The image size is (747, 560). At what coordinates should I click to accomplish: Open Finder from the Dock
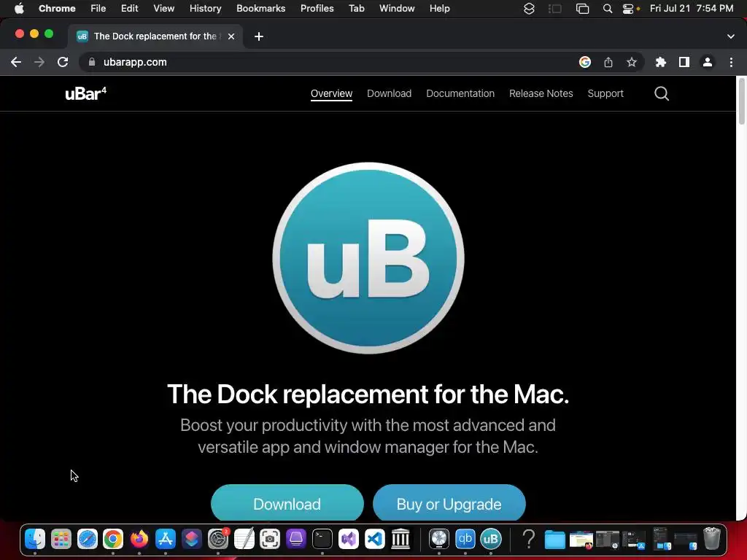click(x=35, y=539)
